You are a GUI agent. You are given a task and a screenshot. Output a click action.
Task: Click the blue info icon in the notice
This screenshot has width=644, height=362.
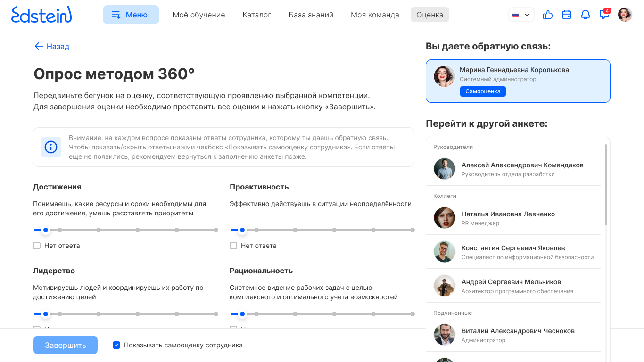[51, 147]
